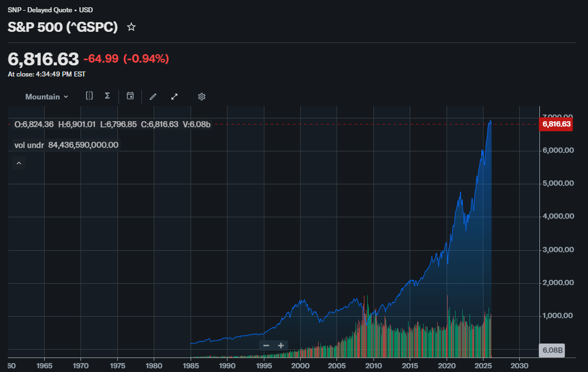
Task: Click the 1985 x-axis label
Action: pyautogui.click(x=191, y=366)
